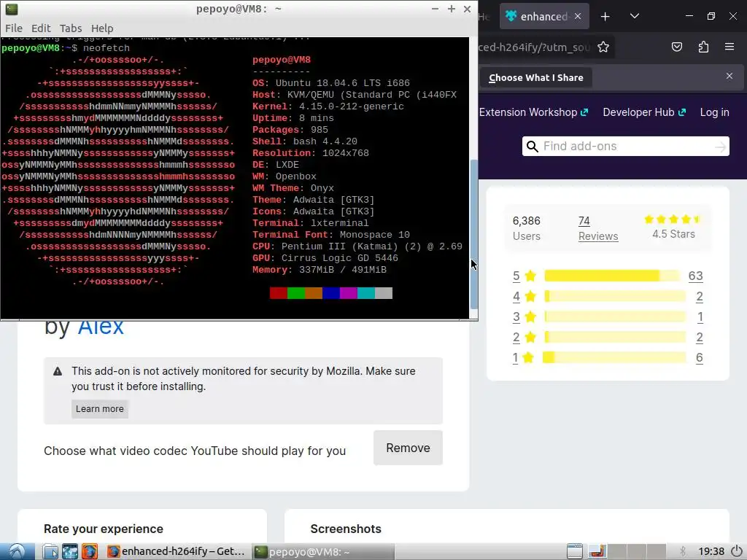The width and height of the screenshot is (747, 560).
Task: Click the Remove add-on button
Action: coord(408,448)
